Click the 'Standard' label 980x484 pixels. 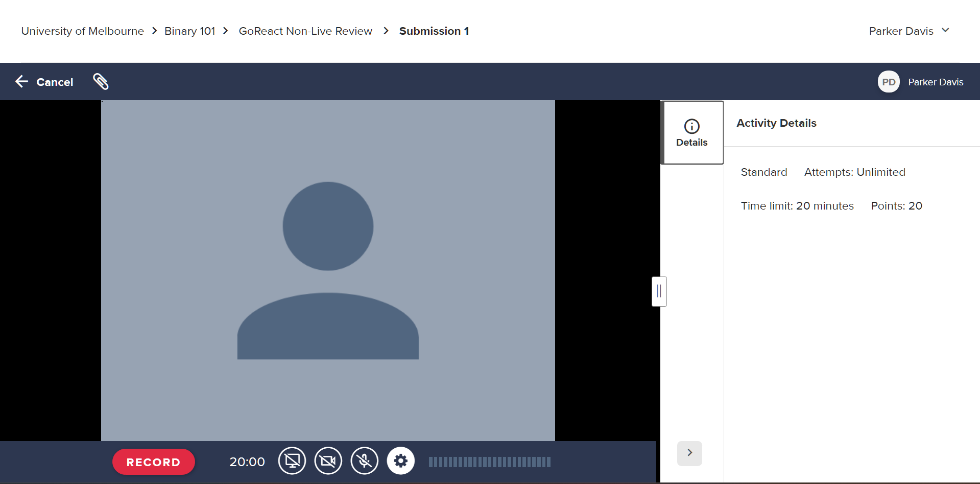(x=764, y=172)
